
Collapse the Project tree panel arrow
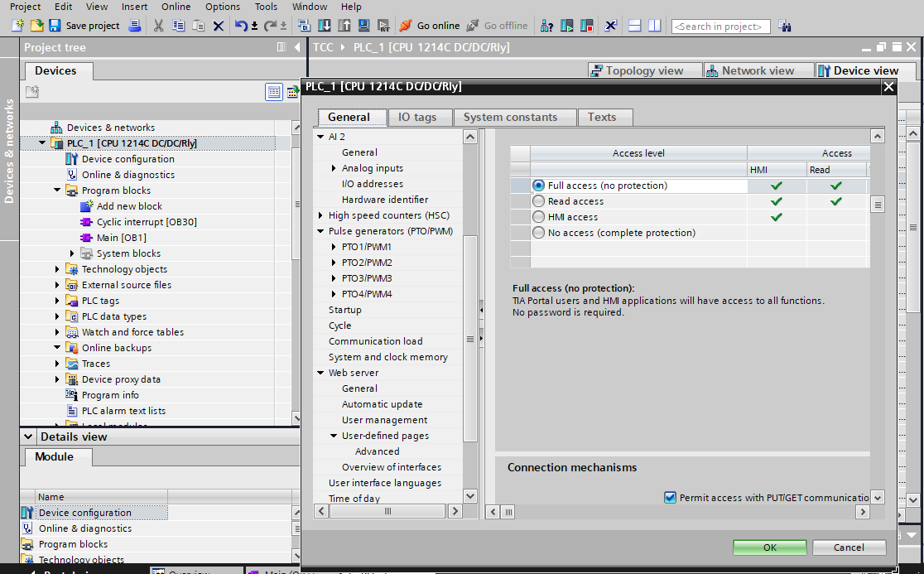(x=297, y=47)
